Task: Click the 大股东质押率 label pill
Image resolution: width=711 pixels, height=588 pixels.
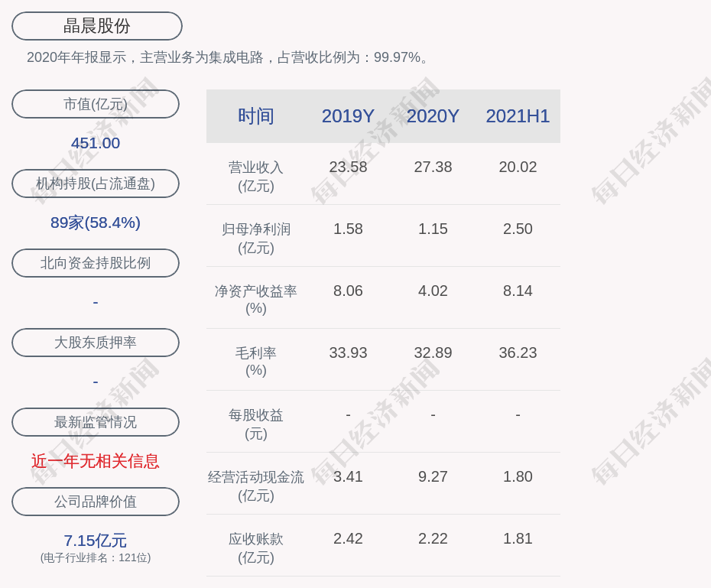Action: 96,343
